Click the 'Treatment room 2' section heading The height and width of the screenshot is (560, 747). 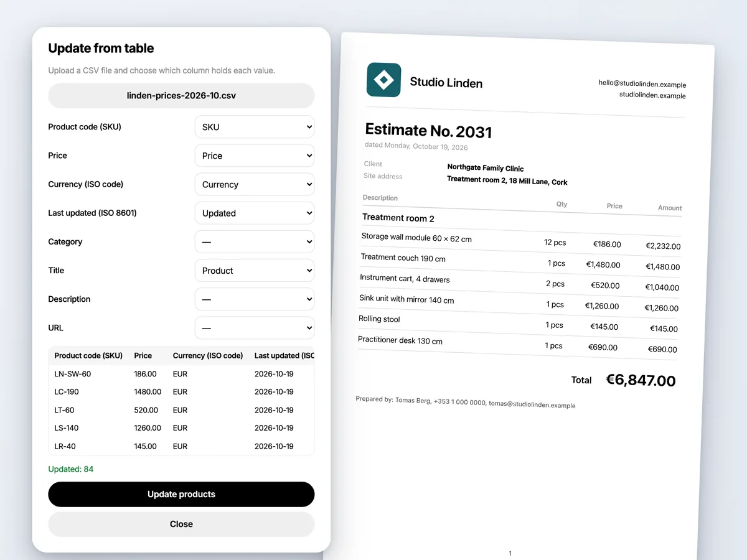[x=398, y=218]
